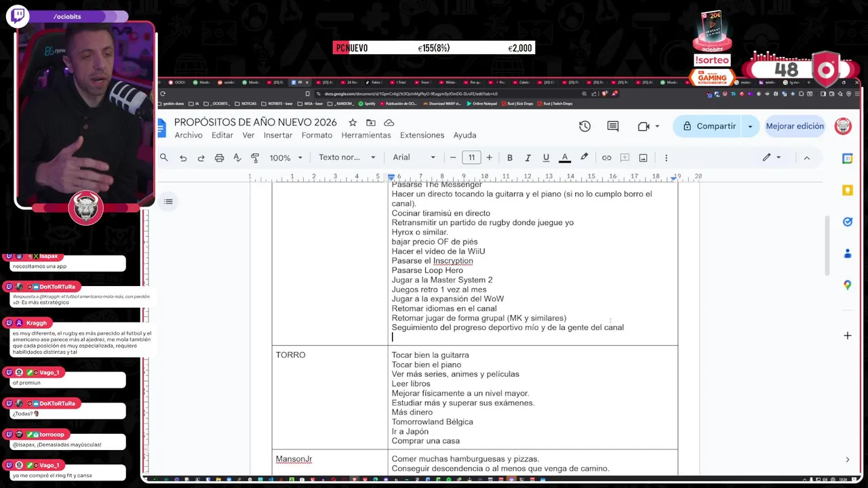Click the browser address bar URL
Viewport: 868px width, 488px height.
pyautogui.click(x=411, y=94)
